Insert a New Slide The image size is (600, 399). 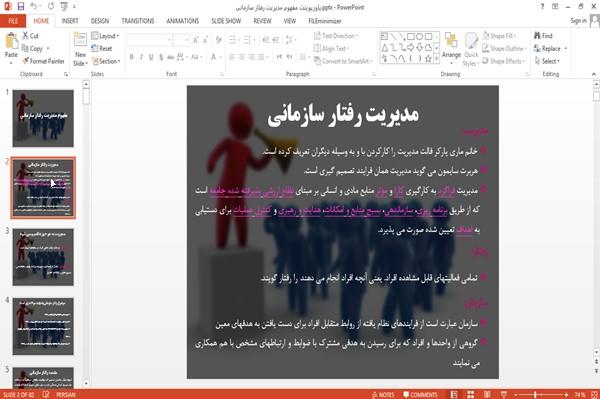80,49
